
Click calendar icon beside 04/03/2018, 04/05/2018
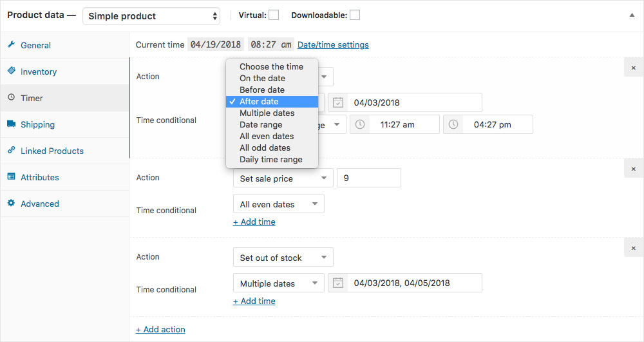click(x=338, y=283)
